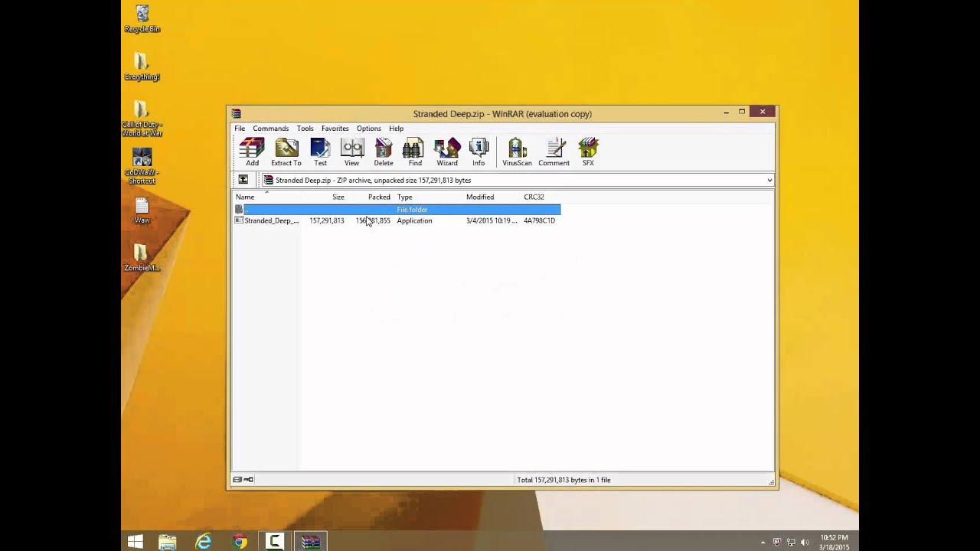980x551 pixels.
Task: Open File Explorer from taskbar
Action: pos(168,542)
